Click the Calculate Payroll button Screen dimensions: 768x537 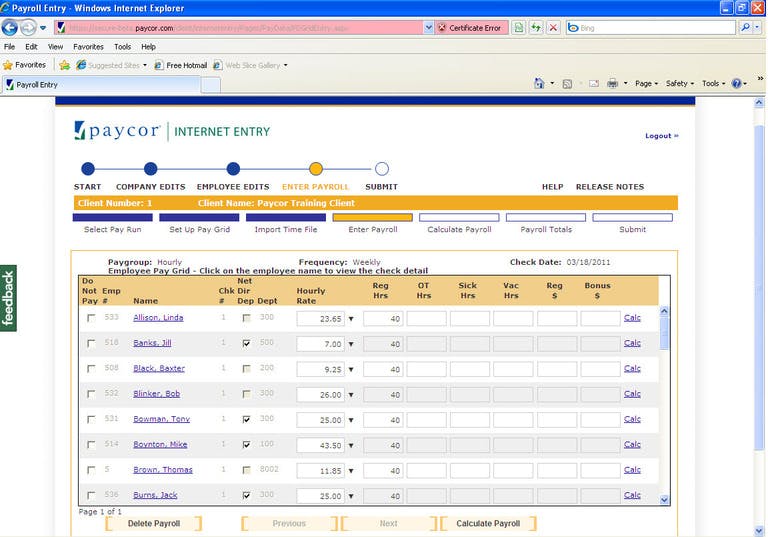coord(488,523)
